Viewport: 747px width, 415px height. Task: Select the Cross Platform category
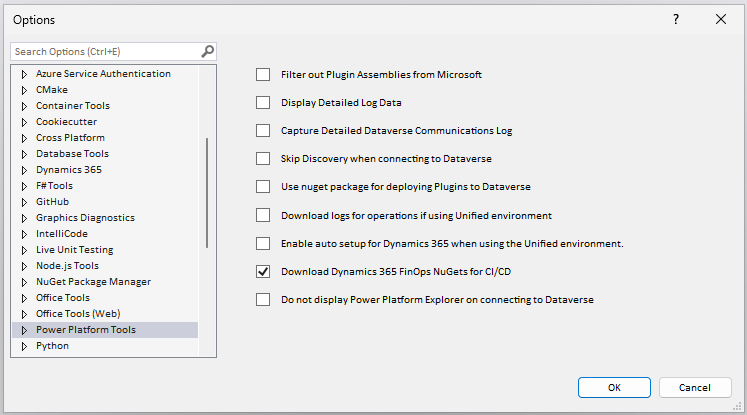click(x=71, y=138)
